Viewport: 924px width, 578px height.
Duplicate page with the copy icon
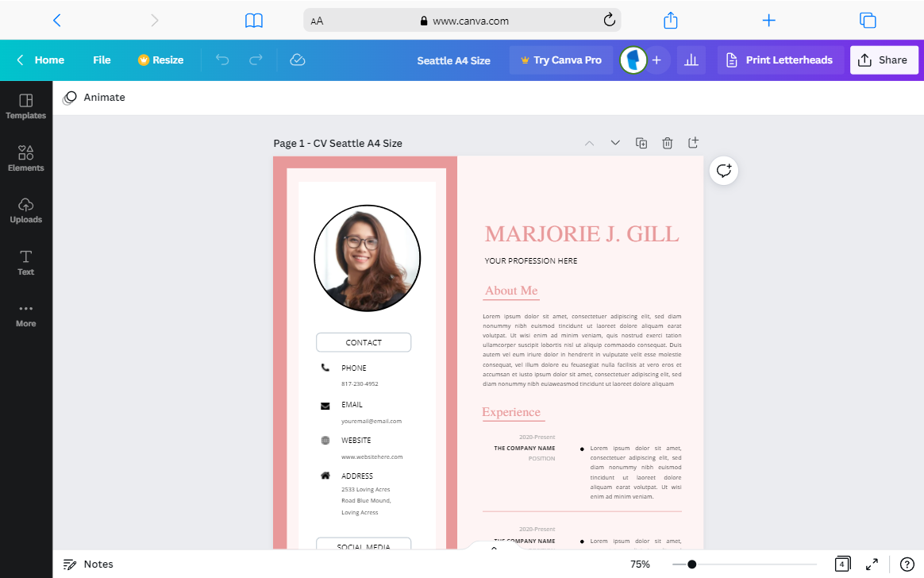click(641, 143)
